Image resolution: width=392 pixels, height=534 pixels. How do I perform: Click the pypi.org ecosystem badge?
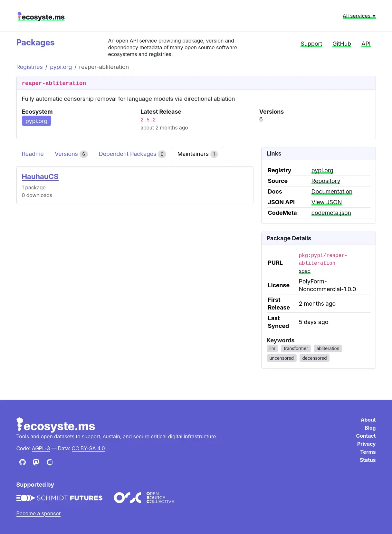[36, 121]
